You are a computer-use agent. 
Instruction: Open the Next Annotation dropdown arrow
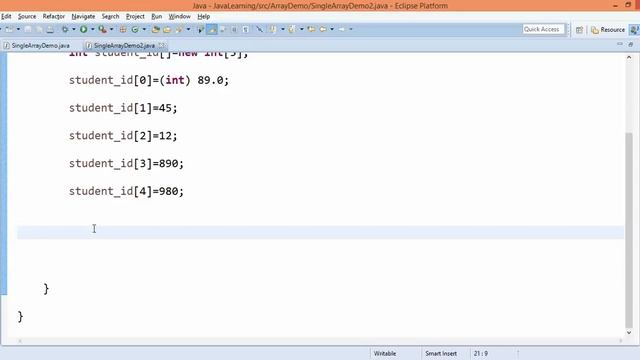click(282, 29)
